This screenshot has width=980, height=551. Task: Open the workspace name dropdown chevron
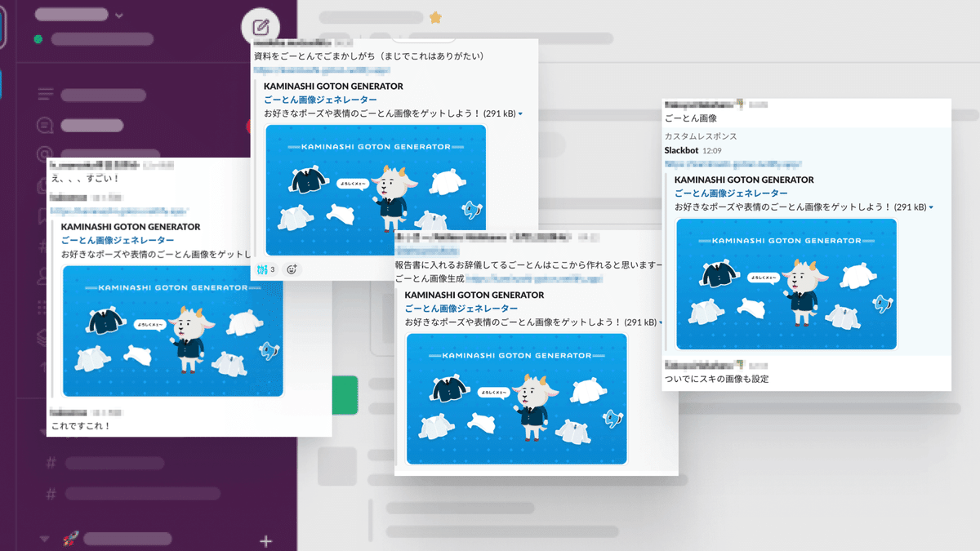(x=120, y=15)
